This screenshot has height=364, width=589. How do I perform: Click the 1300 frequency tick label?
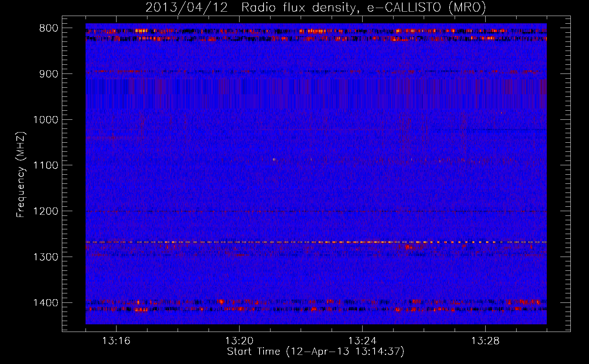point(46,257)
